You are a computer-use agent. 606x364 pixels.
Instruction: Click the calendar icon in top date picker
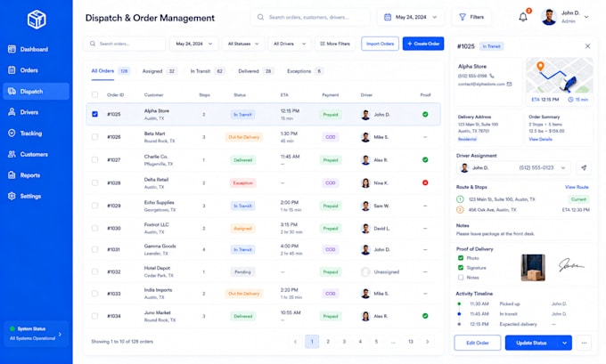click(388, 17)
